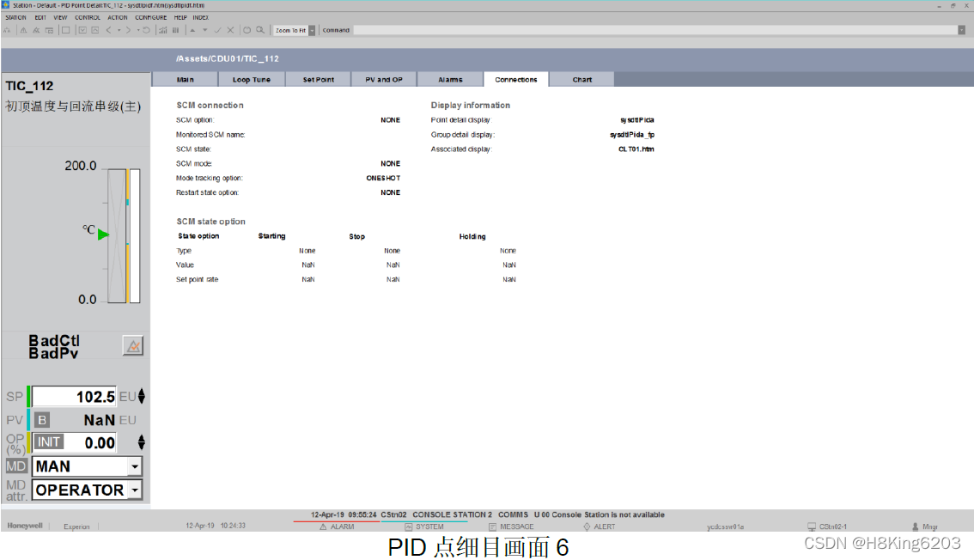974x560 pixels.
Task: Open the HELP menu
Action: click(x=180, y=17)
